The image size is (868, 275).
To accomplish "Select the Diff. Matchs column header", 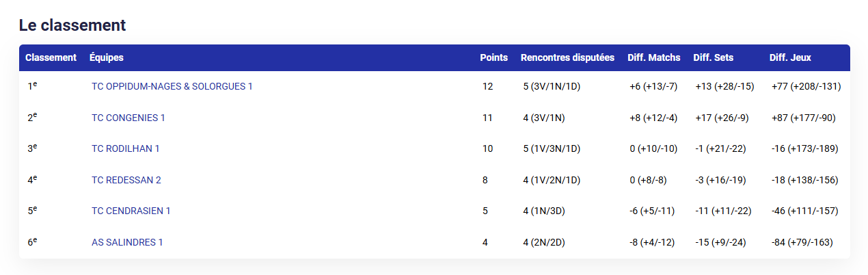I will pos(654,57).
